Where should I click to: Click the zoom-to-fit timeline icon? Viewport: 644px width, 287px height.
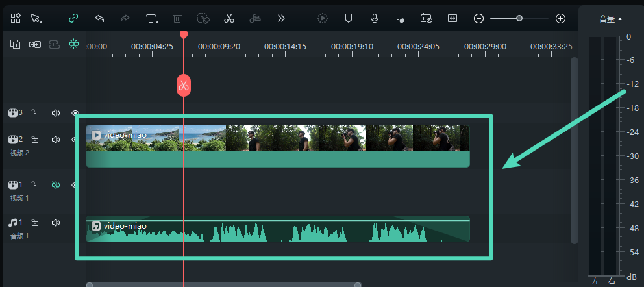(x=452, y=18)
